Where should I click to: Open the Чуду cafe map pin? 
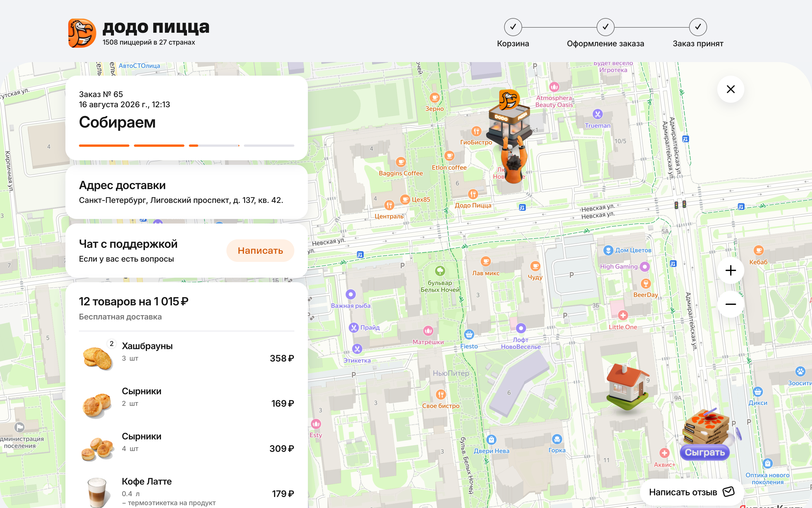(x=535, y=266)
